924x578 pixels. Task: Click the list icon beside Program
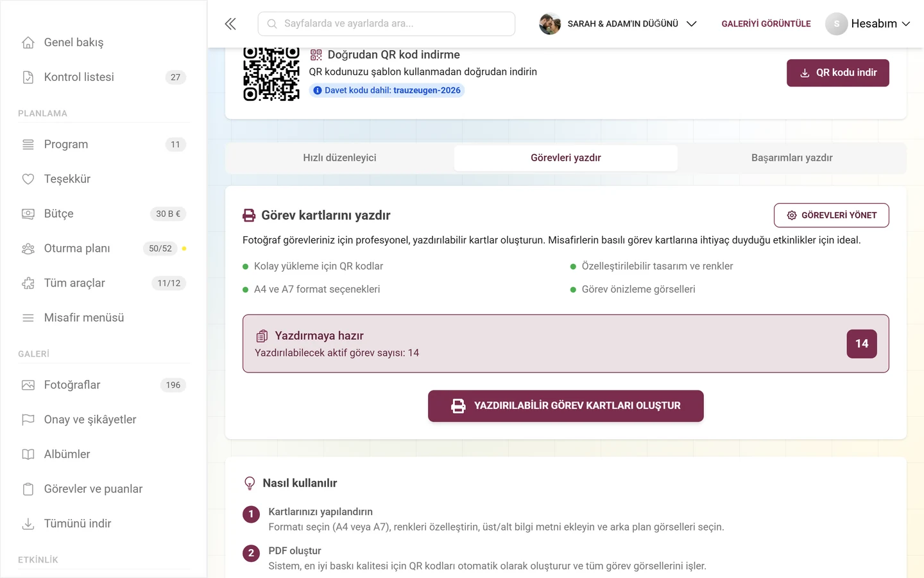pyautogui.click(x=28, y=144)
